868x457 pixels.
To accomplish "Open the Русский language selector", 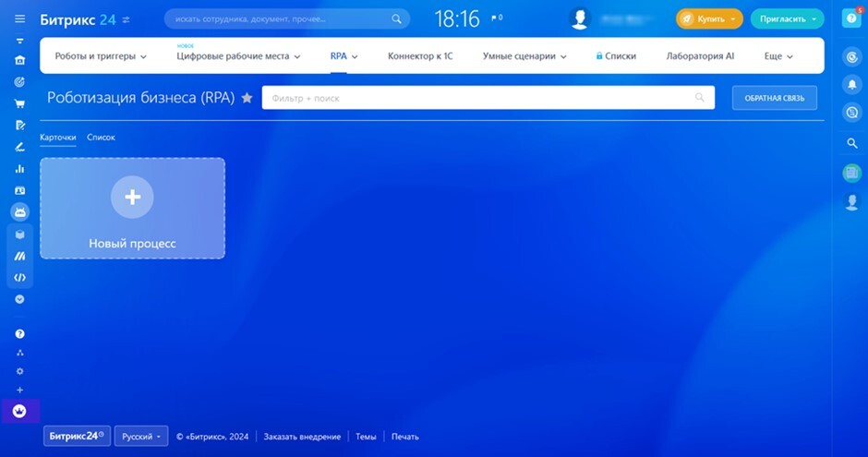I will [141, 436].
